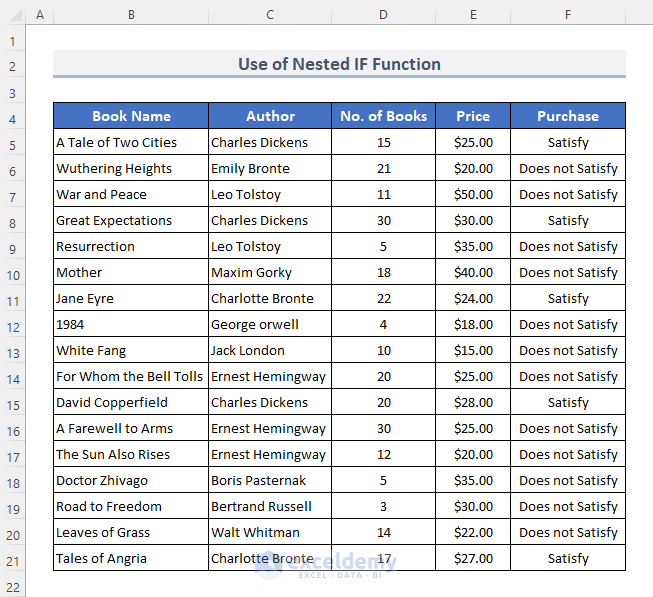Screen dimensions: 653x597
Task: Select row 8 header
Action: (x=13, y=221)
